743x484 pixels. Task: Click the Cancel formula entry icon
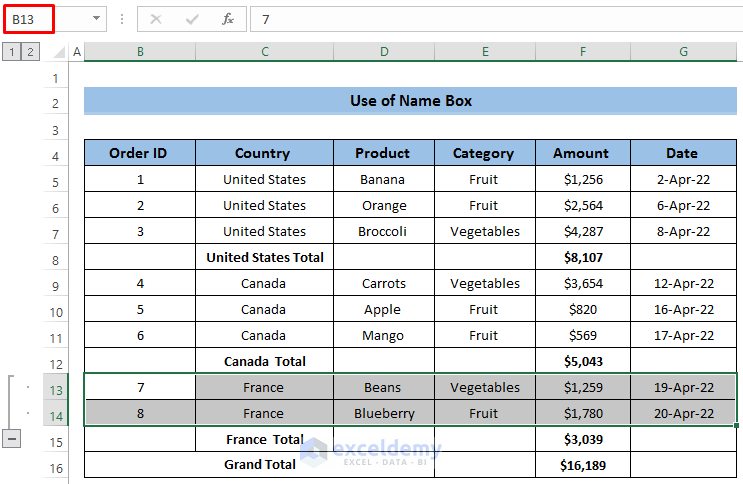pyautogui.click(x=156, y=19)
